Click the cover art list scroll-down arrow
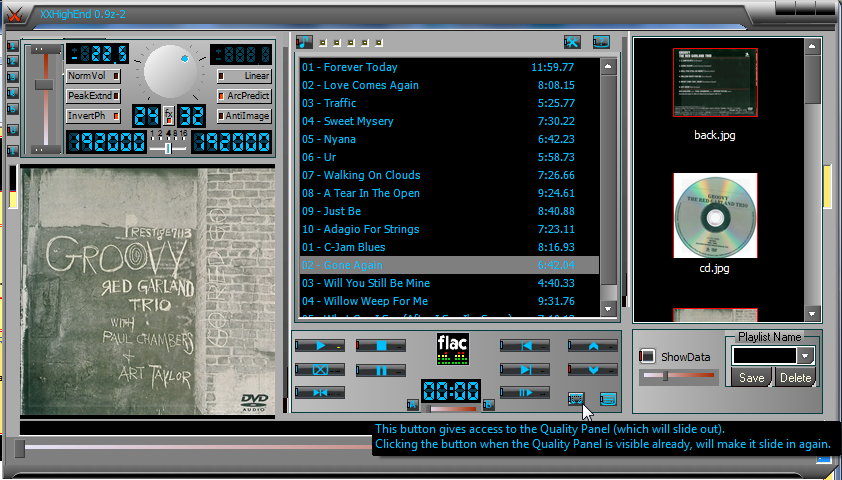Viewport: 842px width, 480px height. coord(812,314)
